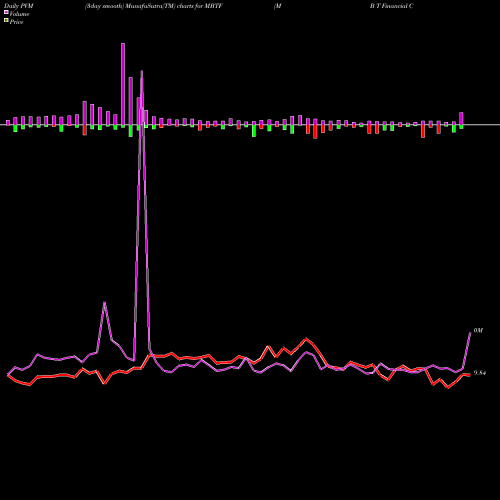
Task: Click the peak of the magenta volume line spike
Action: click(142, 71)
